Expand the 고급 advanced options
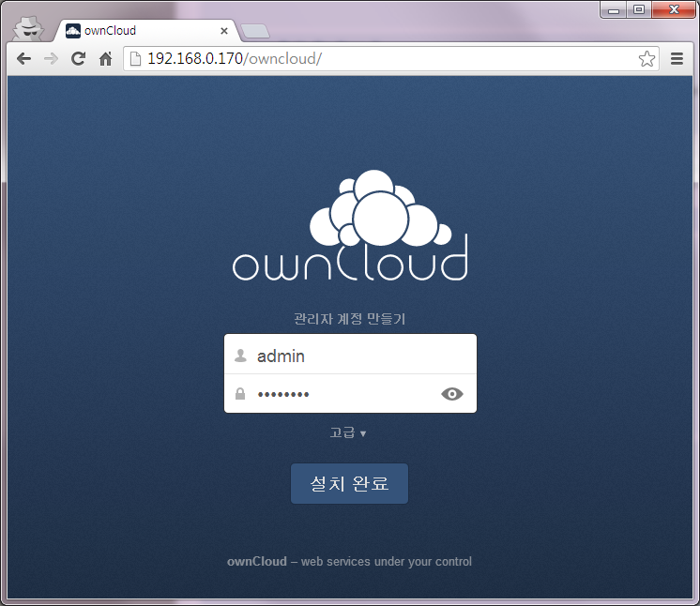The image size is (700, 606). (x=348, y=433)
